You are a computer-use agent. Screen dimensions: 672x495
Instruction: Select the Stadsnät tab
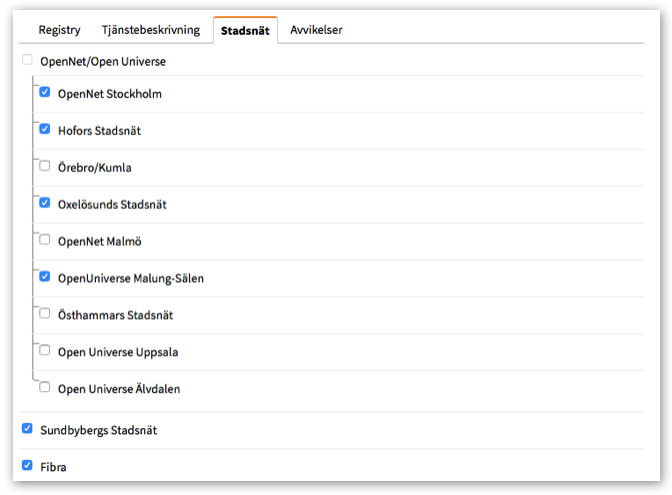click(x=244, y=31)
